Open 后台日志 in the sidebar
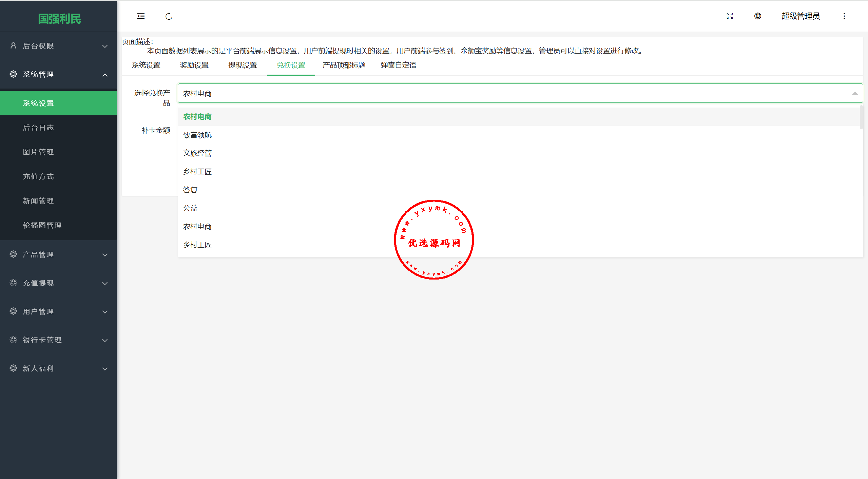Viewport: 868px width, 479px height. pos(58,128)
